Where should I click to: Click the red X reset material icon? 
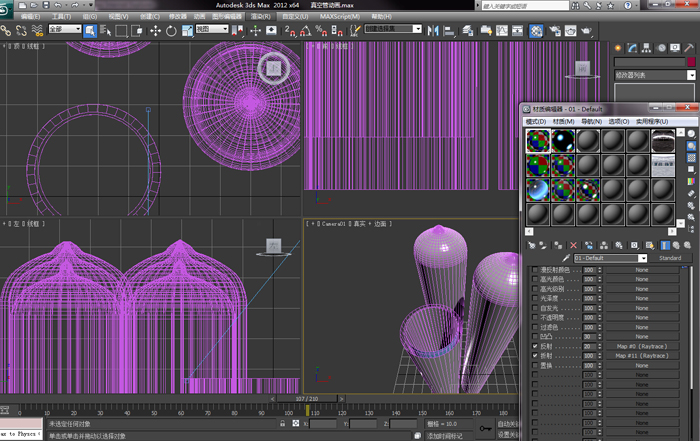pos(573,244)
